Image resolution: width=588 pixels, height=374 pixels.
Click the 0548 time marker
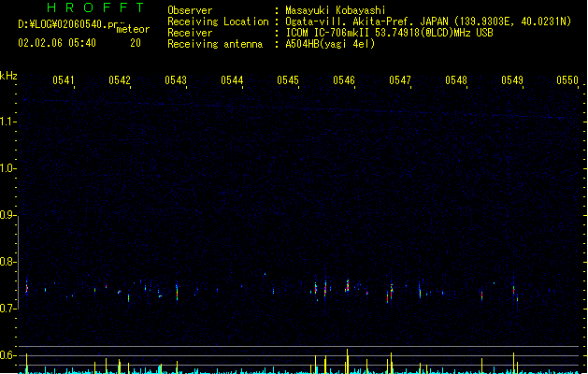(x=456, y=80)
